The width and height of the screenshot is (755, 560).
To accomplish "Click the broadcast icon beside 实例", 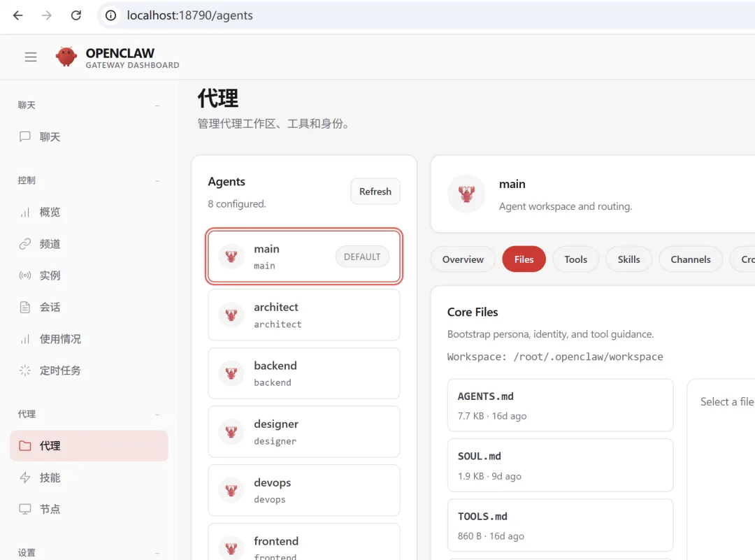I will tap(25, 275).
